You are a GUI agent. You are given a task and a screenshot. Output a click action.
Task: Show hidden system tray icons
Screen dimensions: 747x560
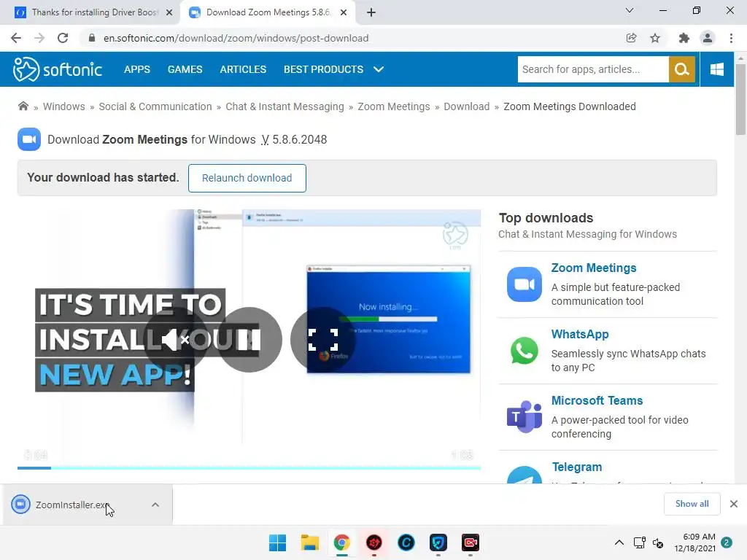619,542
